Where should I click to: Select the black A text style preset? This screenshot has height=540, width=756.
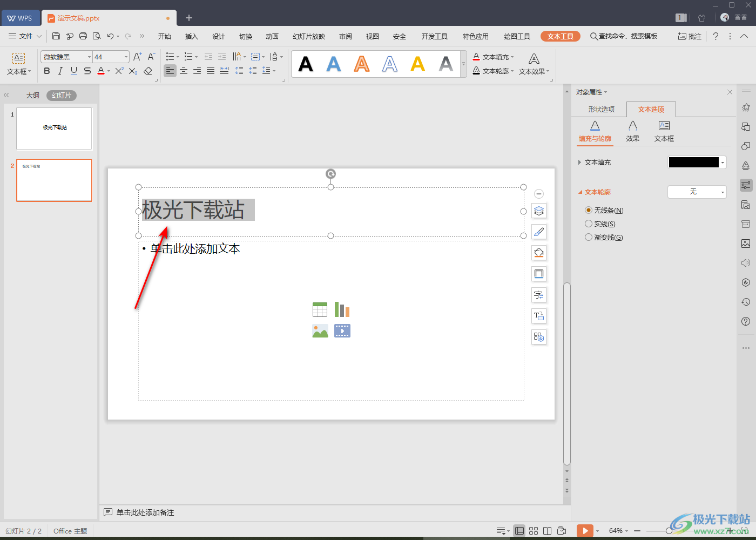pyautogui.click(x=306, y=64)
